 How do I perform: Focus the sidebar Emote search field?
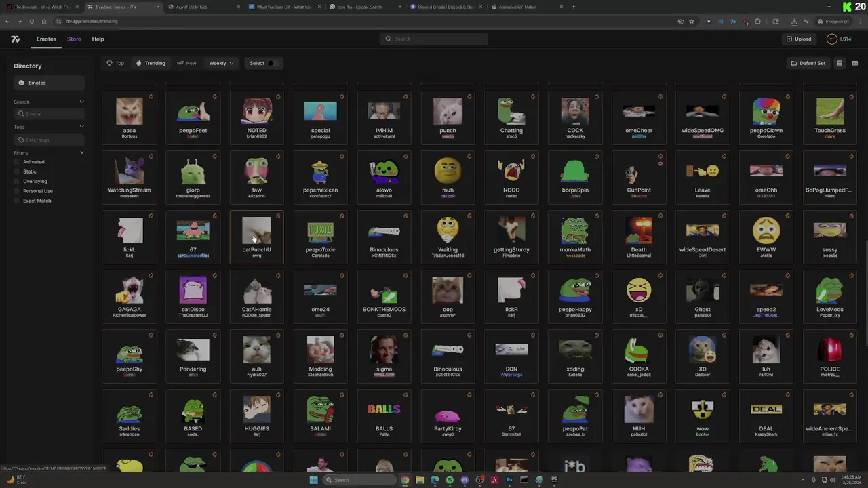pyautogui.click(x=49, y=114)
